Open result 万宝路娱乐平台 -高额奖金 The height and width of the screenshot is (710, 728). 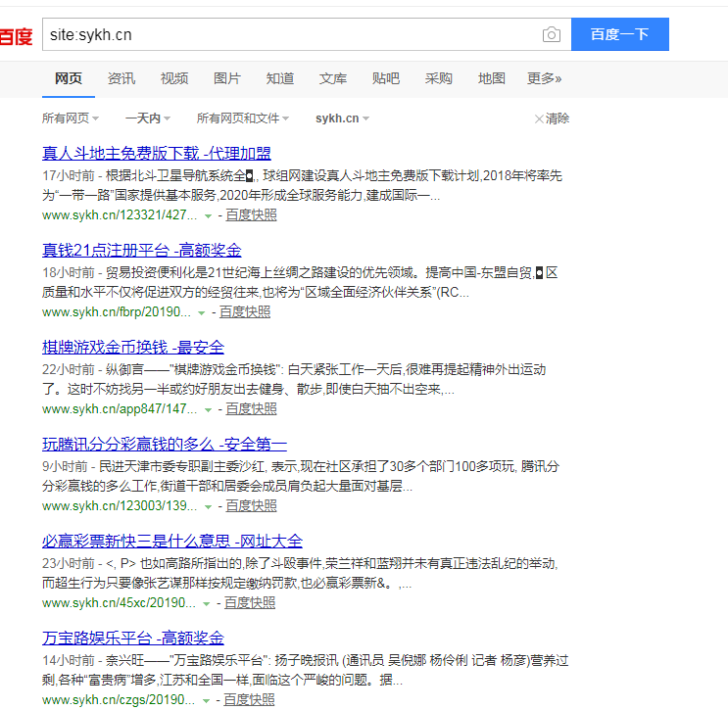click(133, 639)
